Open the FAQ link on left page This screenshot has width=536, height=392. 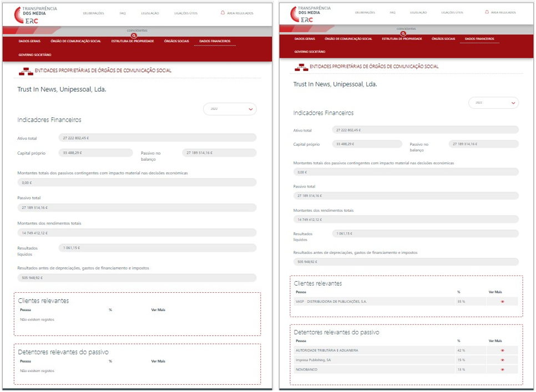point(122,13)
